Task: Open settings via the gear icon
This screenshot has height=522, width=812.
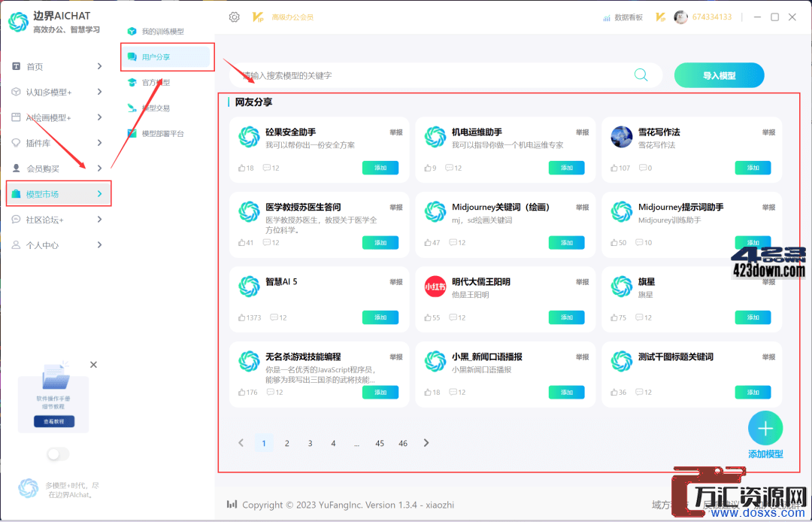Action: tap(234, 17)
